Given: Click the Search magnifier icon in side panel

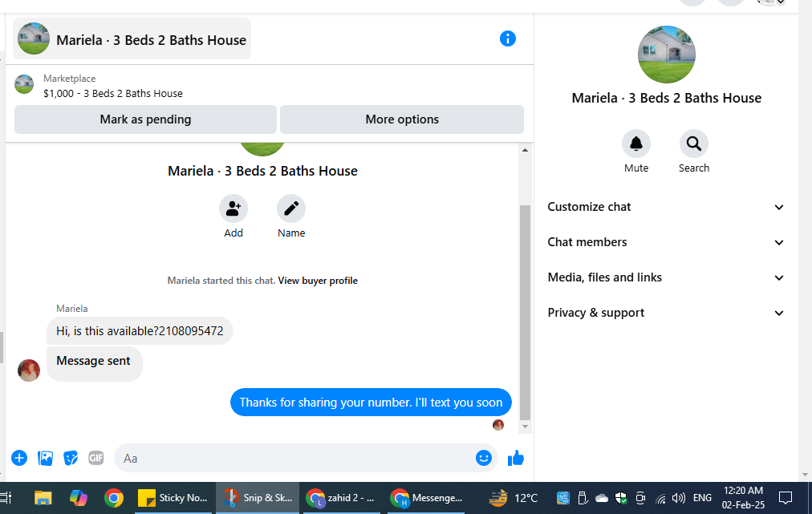Looking at the screenshot, I should click(x=693, y=144).
